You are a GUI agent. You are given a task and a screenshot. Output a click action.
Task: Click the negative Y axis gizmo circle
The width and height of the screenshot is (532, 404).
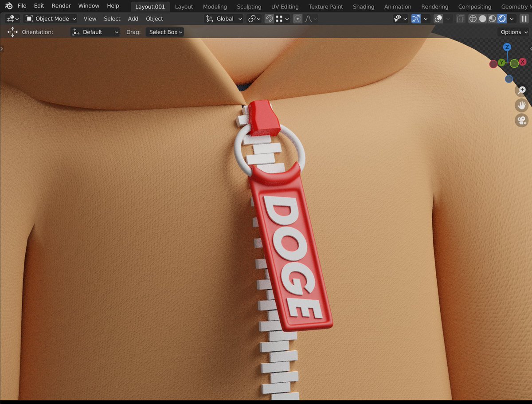514,63
